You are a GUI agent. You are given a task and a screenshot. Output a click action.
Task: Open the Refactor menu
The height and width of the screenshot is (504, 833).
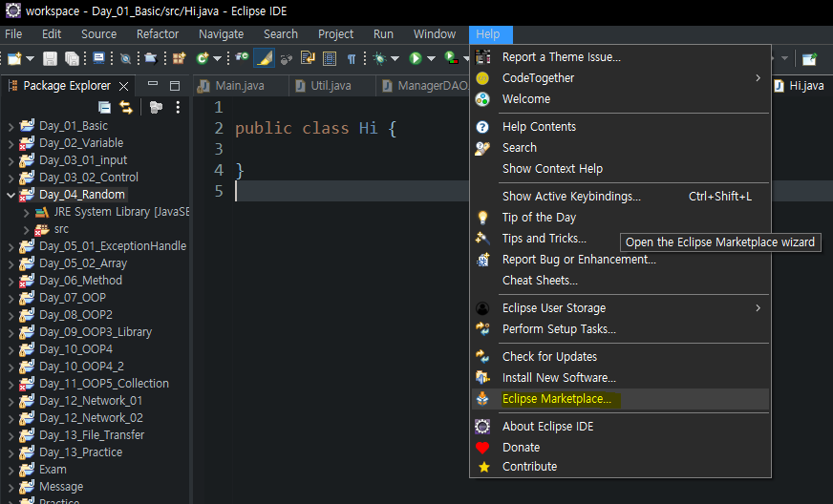click(x=158, y=34)
